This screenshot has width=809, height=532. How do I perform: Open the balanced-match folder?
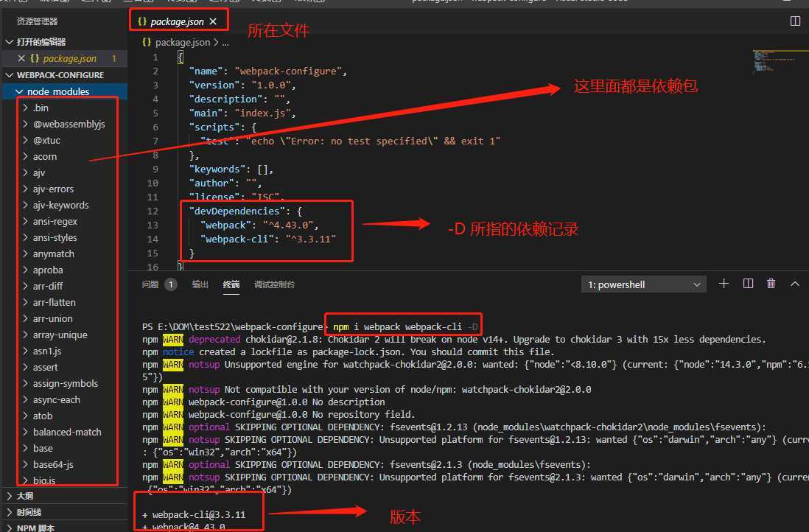click(x=67, y=432)
